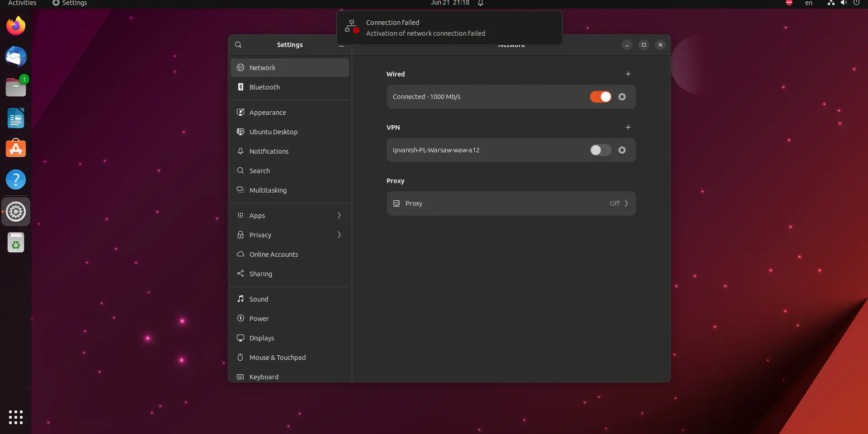
Task: Disable the Wired connection toggle
Action: [601, 97]
